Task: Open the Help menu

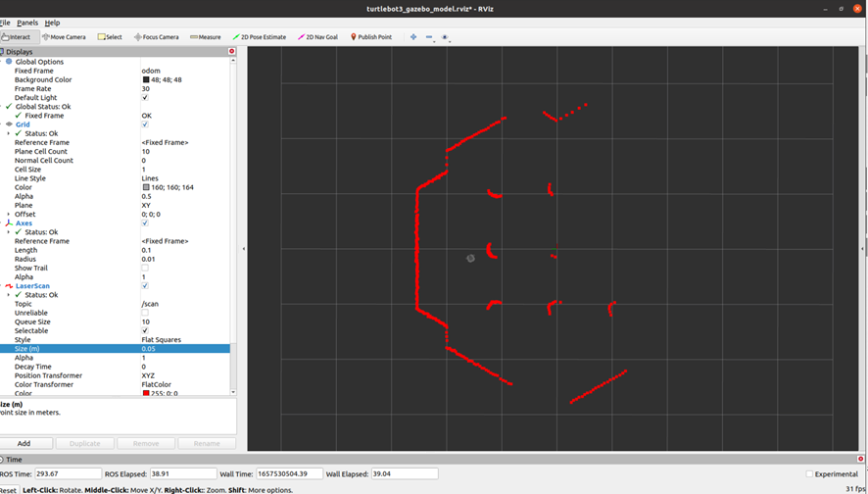Action: (52, 23)
